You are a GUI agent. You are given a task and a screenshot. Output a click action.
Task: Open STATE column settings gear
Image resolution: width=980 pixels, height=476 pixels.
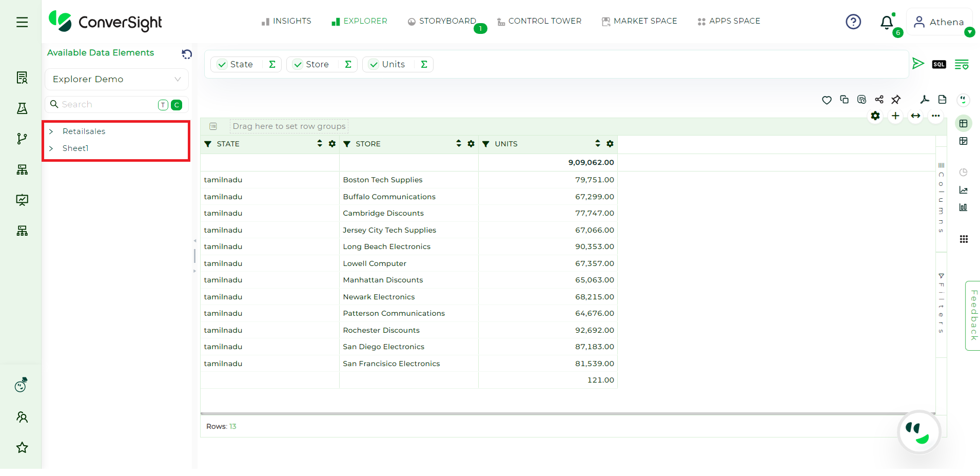click(332, 144)
